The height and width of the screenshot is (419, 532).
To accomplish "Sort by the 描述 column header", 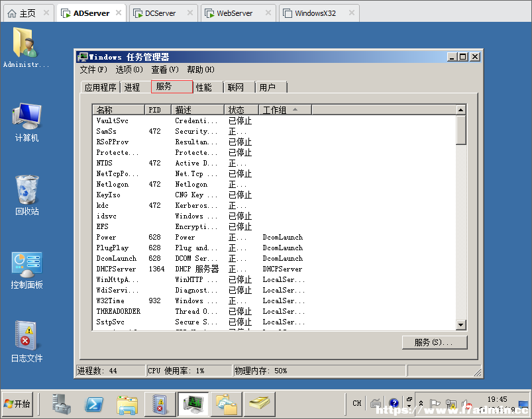I will point(198,110).
